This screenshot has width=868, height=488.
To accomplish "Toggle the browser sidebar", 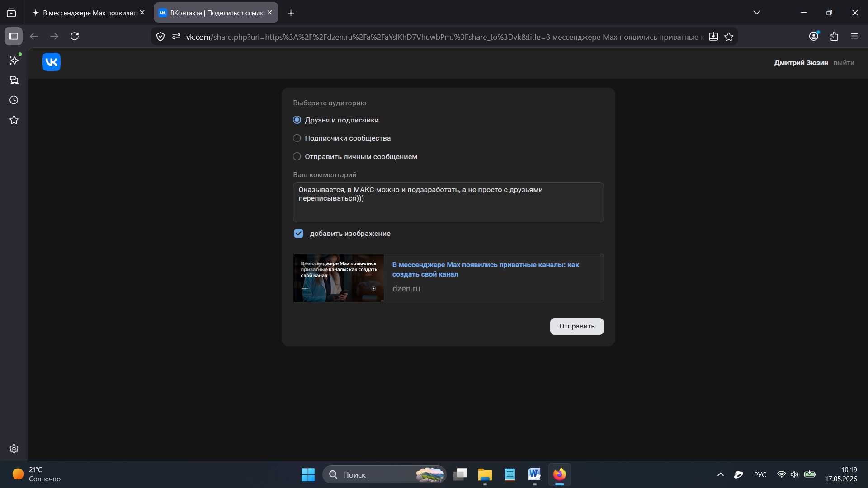I will (14, 36).
